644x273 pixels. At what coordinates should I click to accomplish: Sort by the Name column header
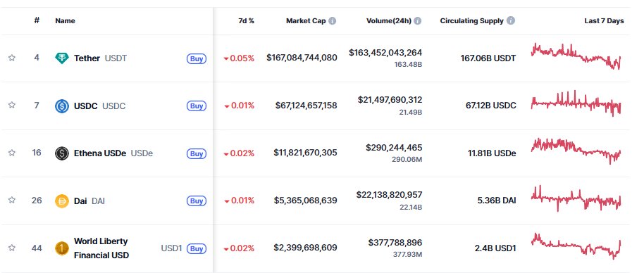pos(66,21)
